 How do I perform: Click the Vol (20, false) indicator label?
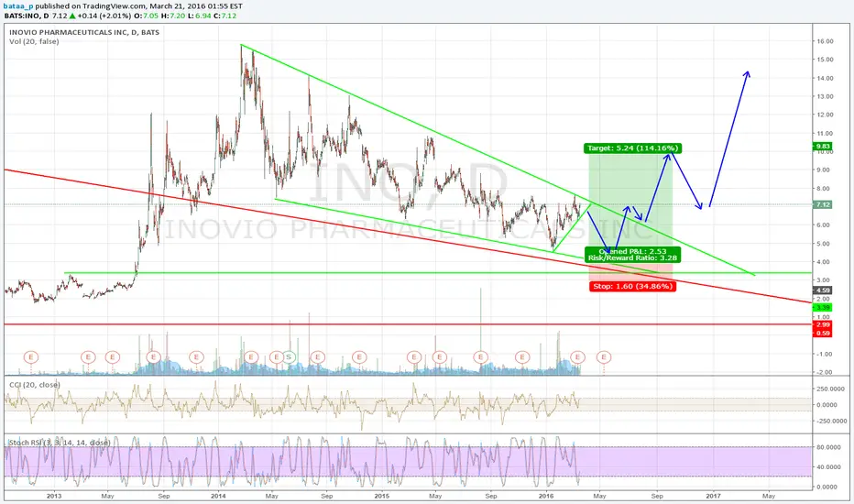(x=34, y=42)
